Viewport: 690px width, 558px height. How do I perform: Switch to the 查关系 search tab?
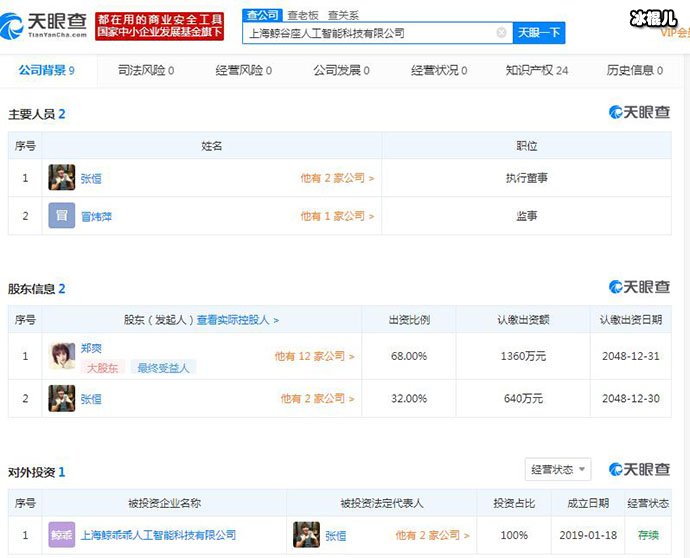[x=343, y=16]
